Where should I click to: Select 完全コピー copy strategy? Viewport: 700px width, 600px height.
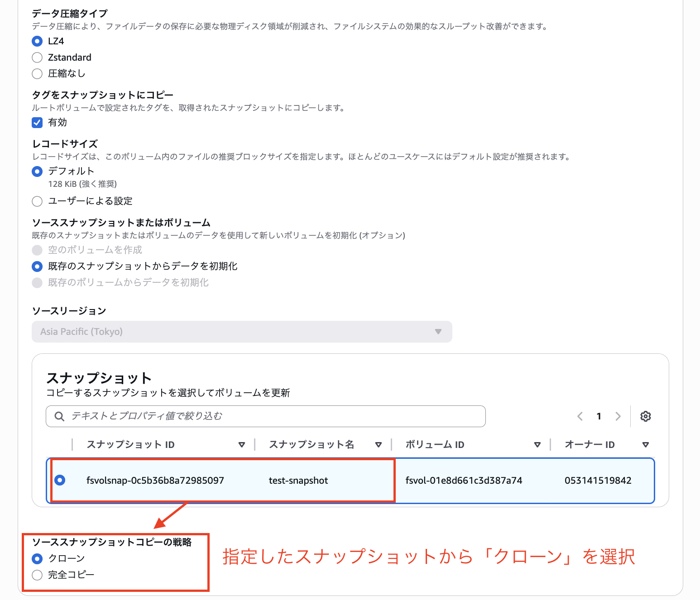[x=37, y=575]
